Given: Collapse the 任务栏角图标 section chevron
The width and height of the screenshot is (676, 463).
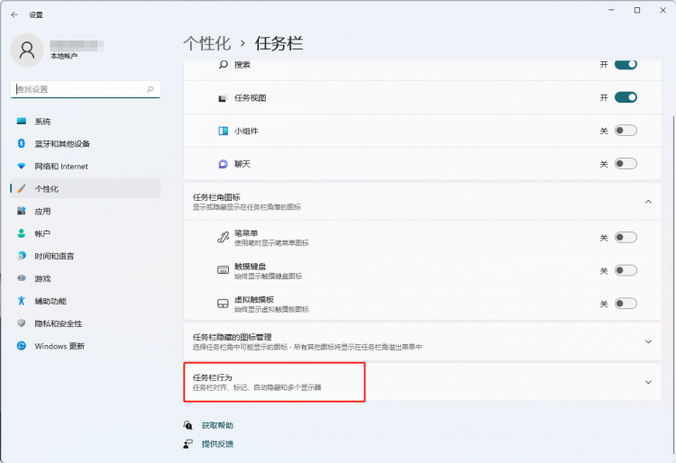Looking at the screenshot, I should pos(648,202).
